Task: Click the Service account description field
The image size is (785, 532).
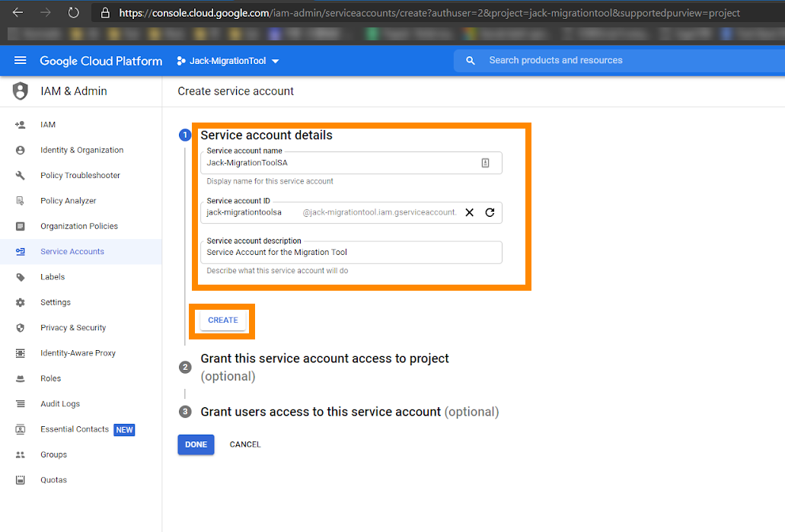Action: [351, 252]
